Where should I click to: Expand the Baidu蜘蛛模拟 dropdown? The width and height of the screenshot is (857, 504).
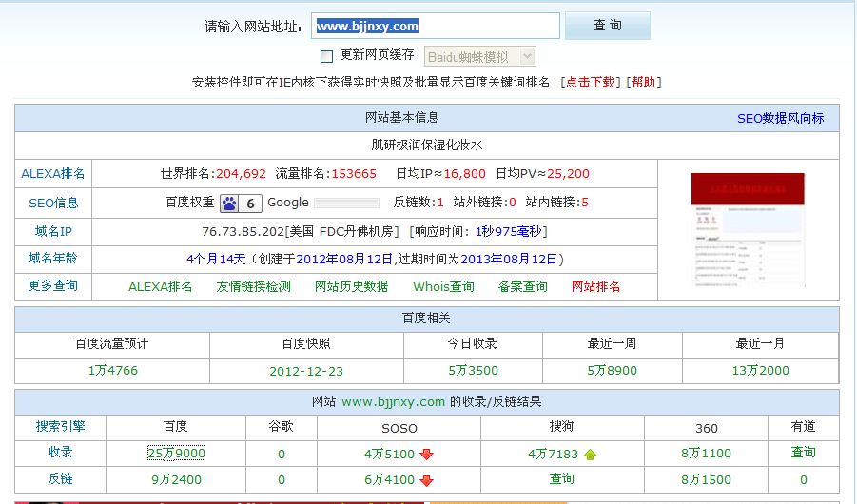point(480,57)
